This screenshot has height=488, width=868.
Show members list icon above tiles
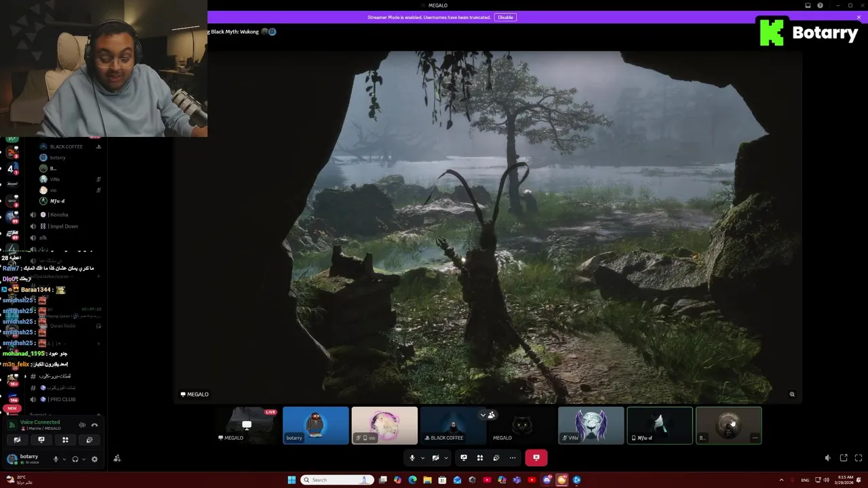click(491, 415)
